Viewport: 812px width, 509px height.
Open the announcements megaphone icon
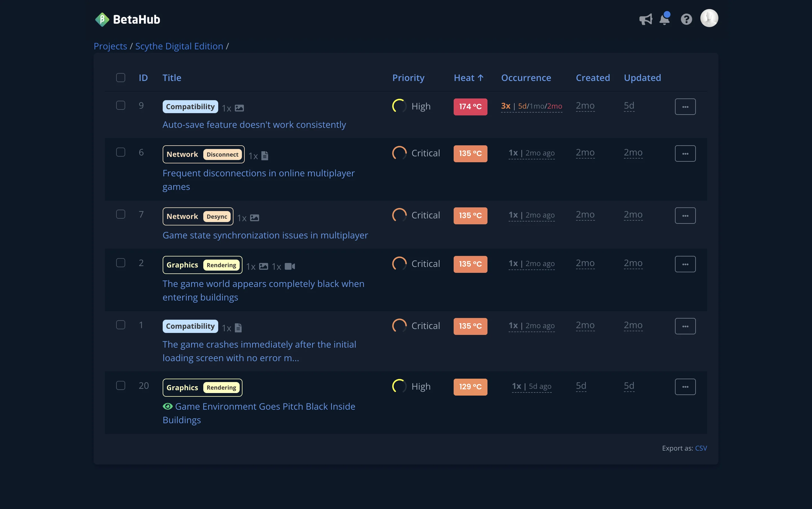pyautogui.click(x=646, y=19)
